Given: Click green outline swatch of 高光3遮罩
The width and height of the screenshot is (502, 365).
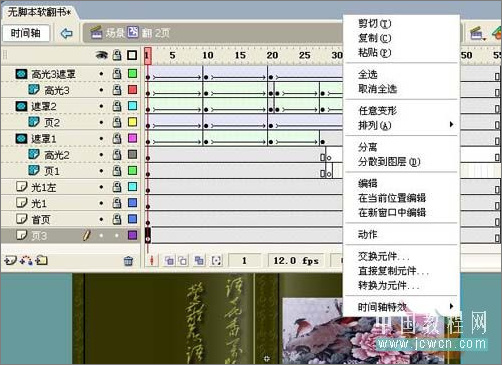Looking at the screenshot, I should click(133, 73).
